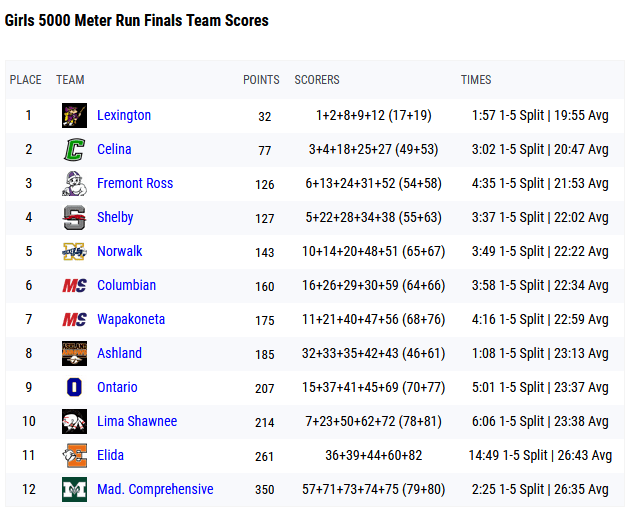Click the green Celina C logo
The width and height of the screenshot is (632, 517).
pos(74,149)
